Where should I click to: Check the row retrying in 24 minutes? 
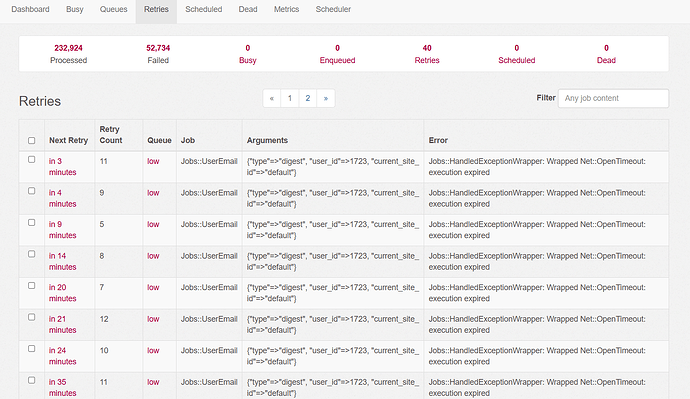coord(32,348)
